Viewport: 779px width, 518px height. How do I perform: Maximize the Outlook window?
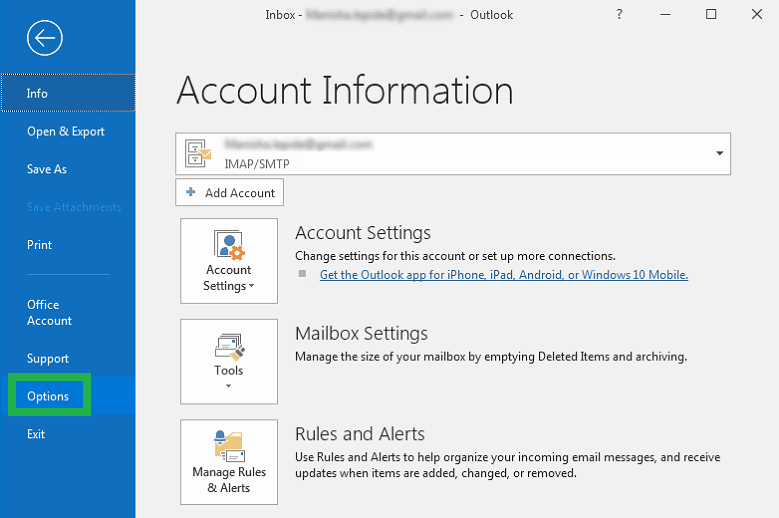pos(711,14)
